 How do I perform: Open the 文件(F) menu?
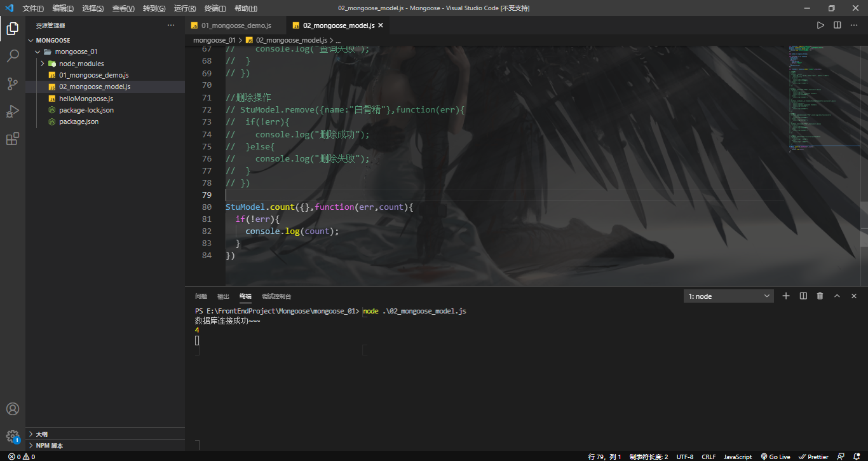point(33,8)
